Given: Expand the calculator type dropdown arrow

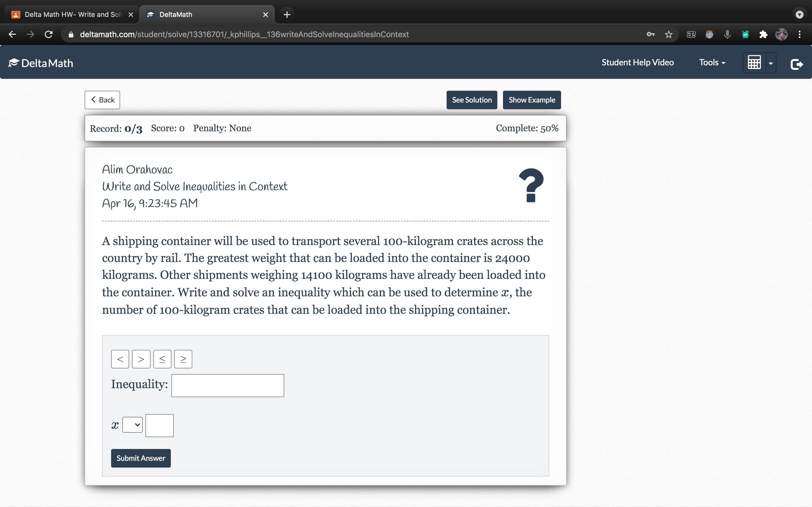Looking at the screenshot, I should click(771, 63).
